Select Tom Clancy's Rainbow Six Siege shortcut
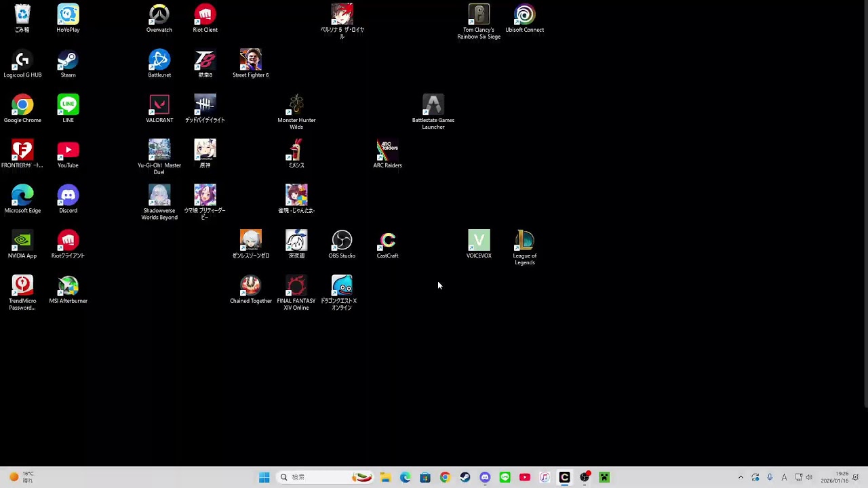The image size is (868, 488). 479,22
